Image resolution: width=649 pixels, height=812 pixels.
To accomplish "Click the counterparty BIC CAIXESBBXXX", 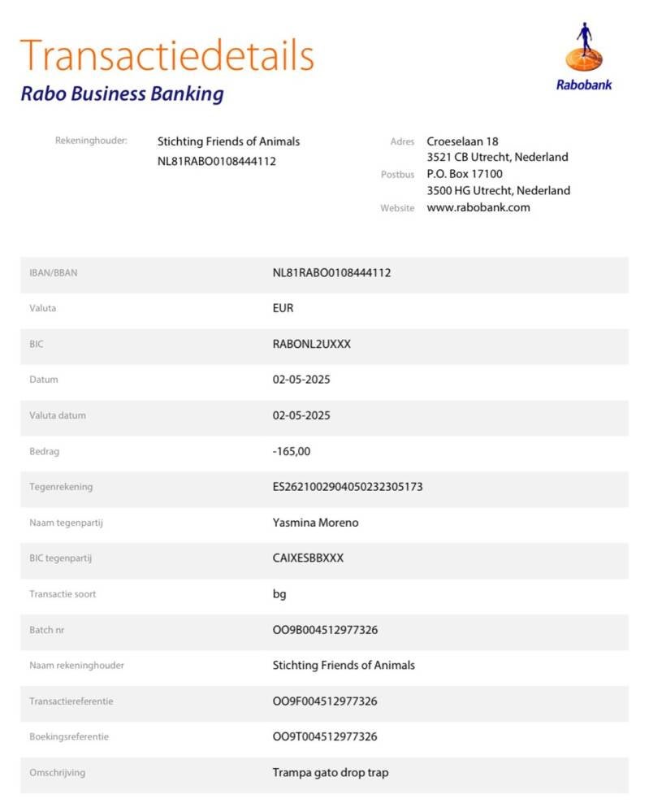I will [x=308, y=558].
